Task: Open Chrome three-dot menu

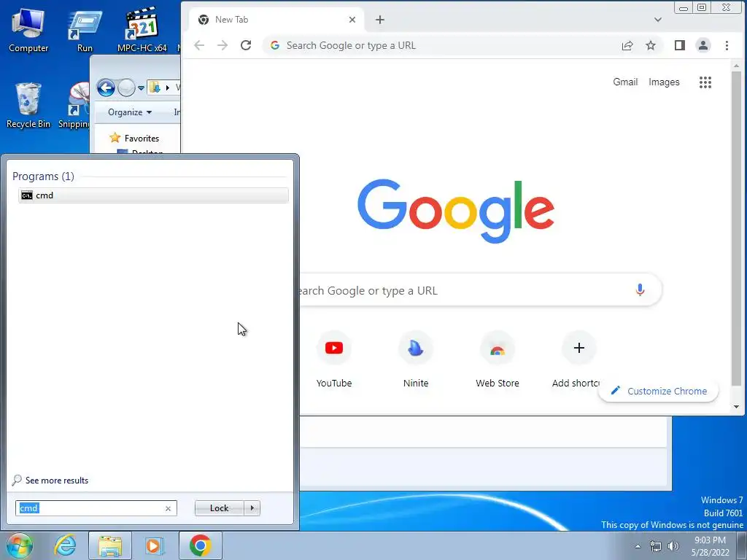Action: (727, 45)
